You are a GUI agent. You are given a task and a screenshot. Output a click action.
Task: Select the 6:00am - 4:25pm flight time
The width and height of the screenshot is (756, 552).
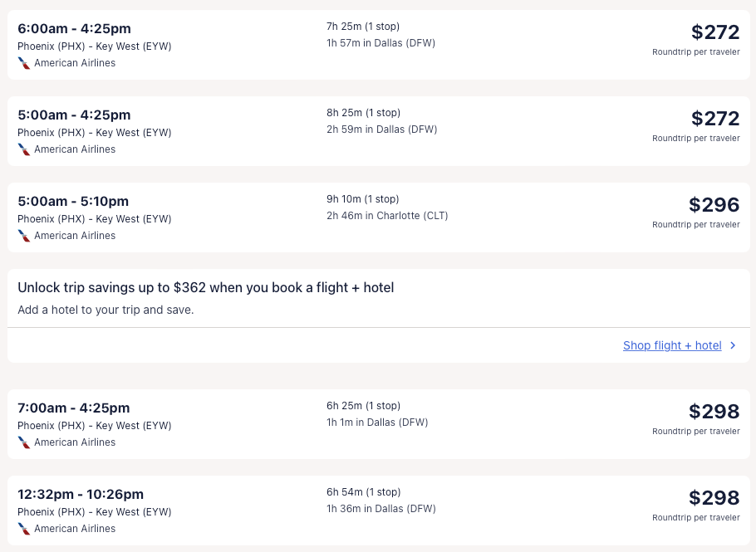[74, 28]
